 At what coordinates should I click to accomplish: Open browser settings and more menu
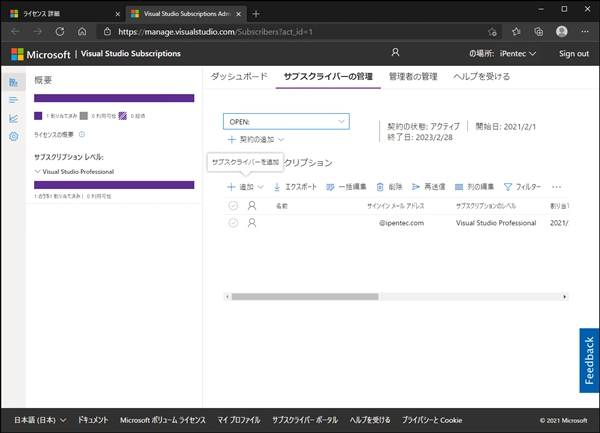(x=585, y=32)
